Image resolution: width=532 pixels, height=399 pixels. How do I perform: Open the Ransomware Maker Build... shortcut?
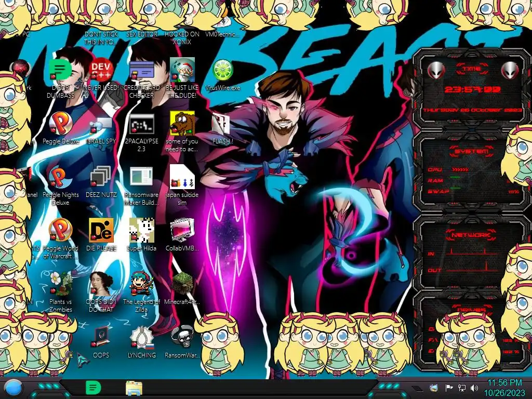click(141, 177)
